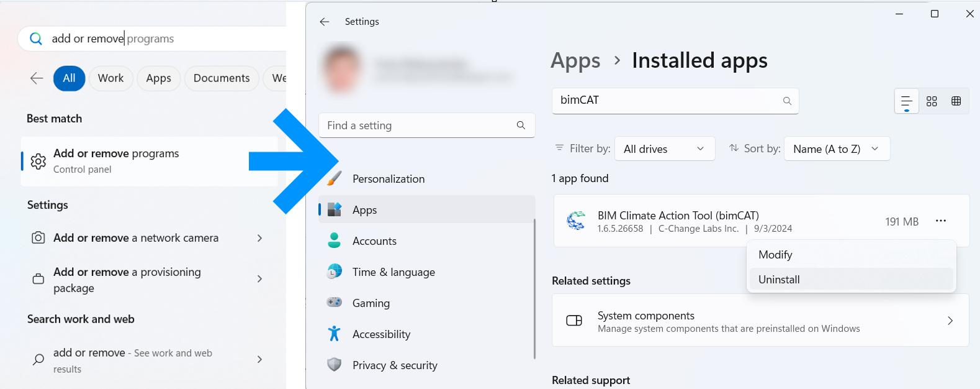Open System components settings
This screenshot has height=389, width=980.
[x=760, y=321]
